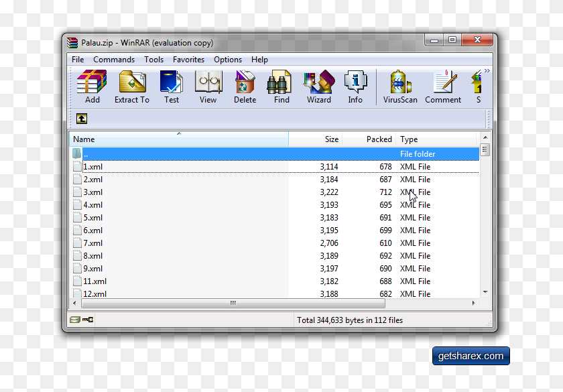Click the getsharex.com button

click(x=471, y=356)
